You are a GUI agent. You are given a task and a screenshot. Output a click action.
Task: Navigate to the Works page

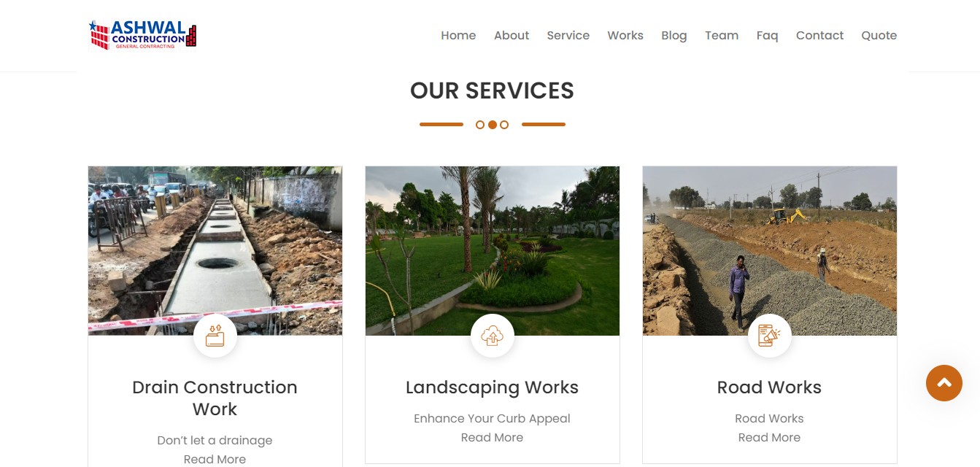625,35
